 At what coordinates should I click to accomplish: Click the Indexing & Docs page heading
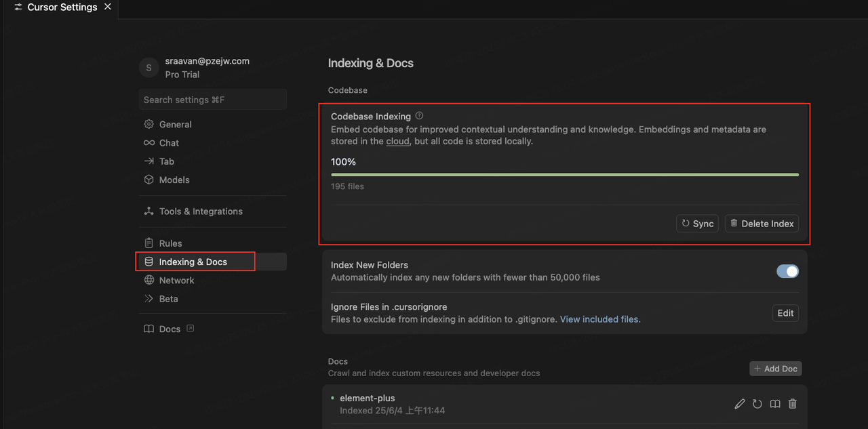[371, 63]
